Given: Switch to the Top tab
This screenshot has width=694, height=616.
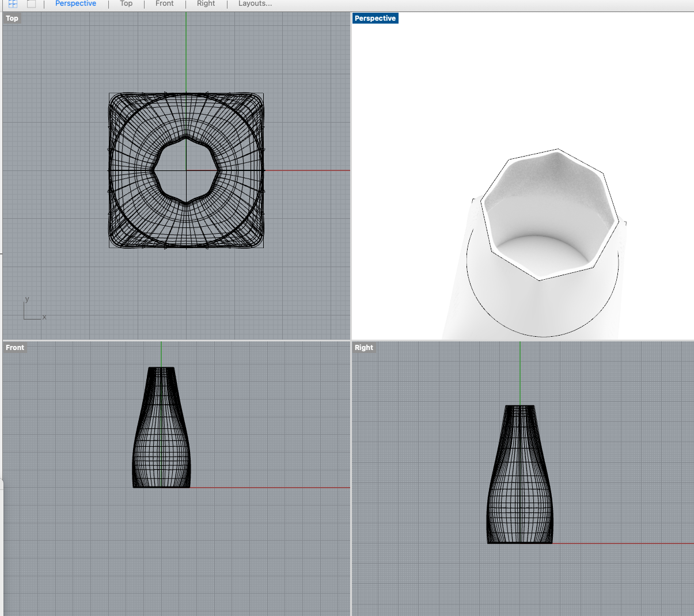Looking at the screenshot, I should (126, 4).
